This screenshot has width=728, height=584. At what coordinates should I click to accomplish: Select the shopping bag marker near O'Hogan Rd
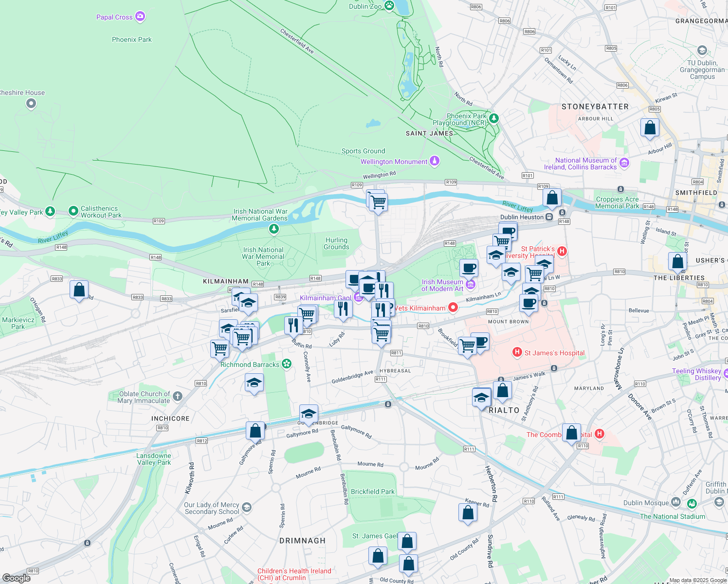point(79,291)
